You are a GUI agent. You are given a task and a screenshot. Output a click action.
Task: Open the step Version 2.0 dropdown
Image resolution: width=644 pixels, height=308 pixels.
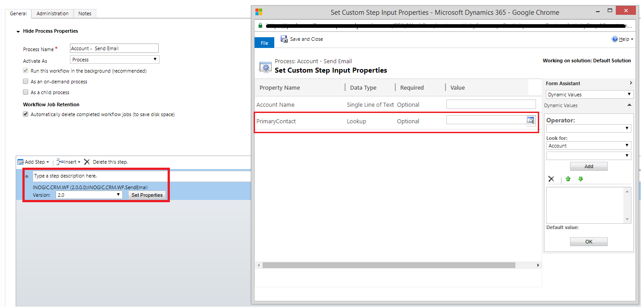pyautogui.click(x=89, y=195)
